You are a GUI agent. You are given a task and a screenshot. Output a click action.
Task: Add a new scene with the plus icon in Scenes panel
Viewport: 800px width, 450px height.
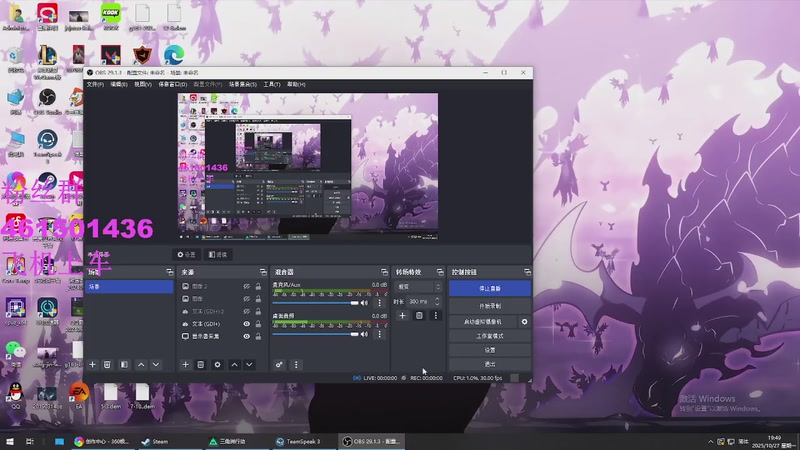(x=92, y=364)
